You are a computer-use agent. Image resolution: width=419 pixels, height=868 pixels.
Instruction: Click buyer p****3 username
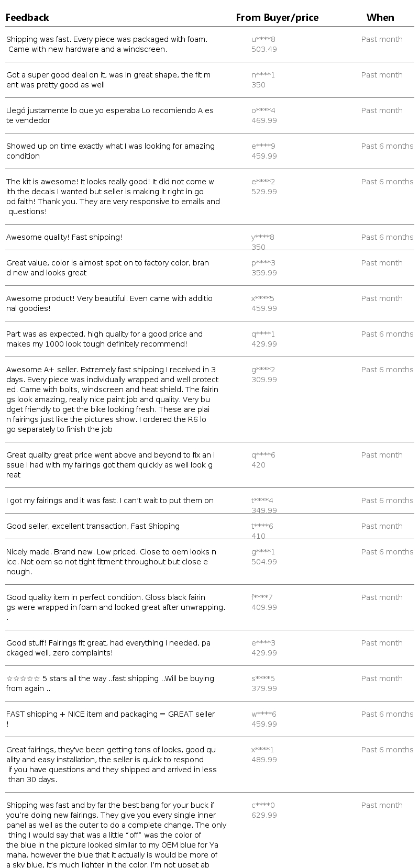(263, 263)
